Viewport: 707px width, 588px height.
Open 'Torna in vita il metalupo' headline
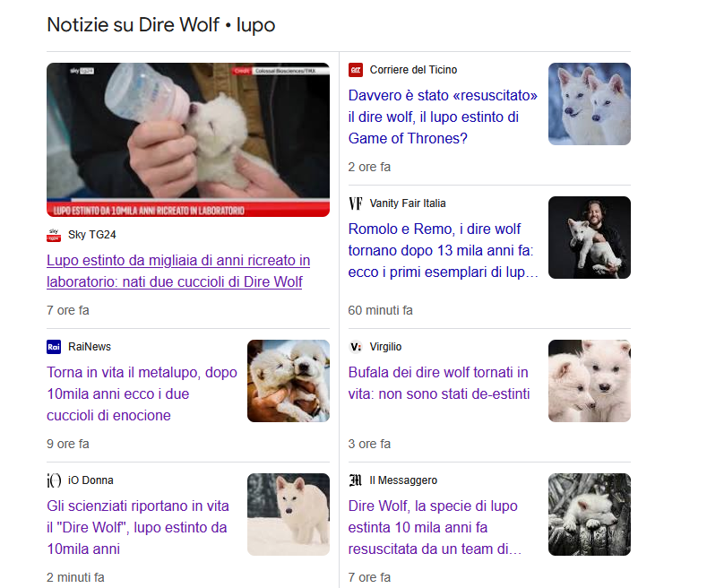point(142,393)
